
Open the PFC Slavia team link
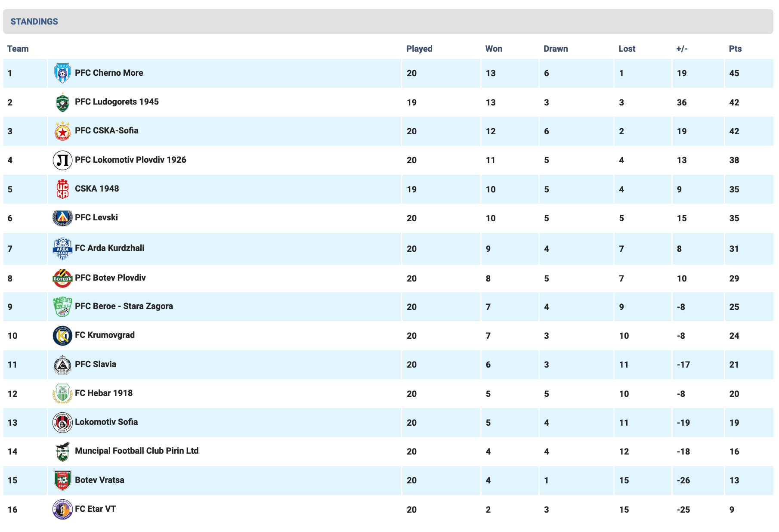click(x=96, y=364)
